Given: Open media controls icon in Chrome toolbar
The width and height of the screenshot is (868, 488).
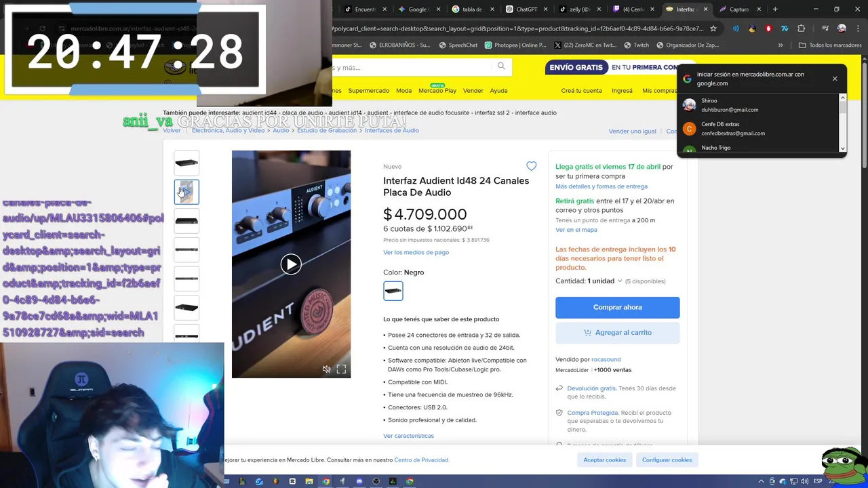Looking at the screenshot, I should (x=825, y=28).
